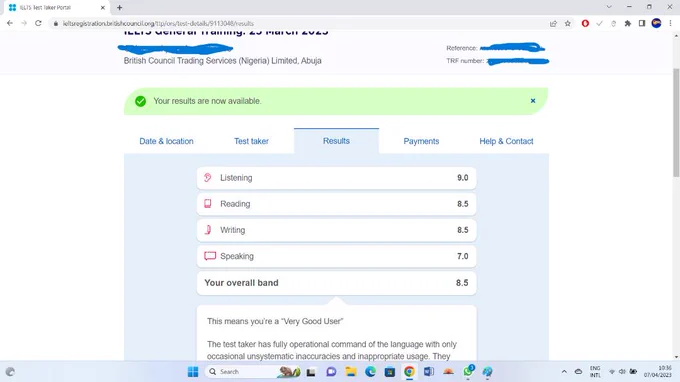This screenshot has height=382, width=680.
Task: Open Microsoft Store from taskbar
Action: pyautogui.click(x=389, y=372)
